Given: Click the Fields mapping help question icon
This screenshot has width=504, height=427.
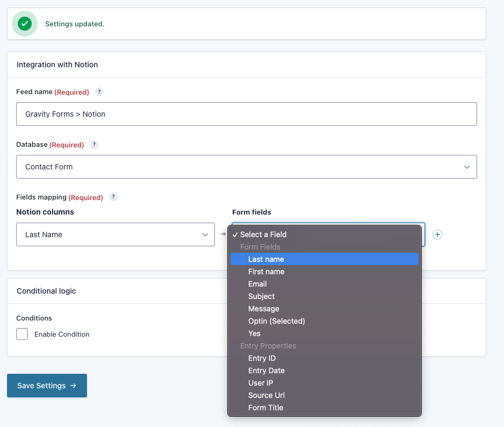Looking at the screenshot, I should (113, 197).
